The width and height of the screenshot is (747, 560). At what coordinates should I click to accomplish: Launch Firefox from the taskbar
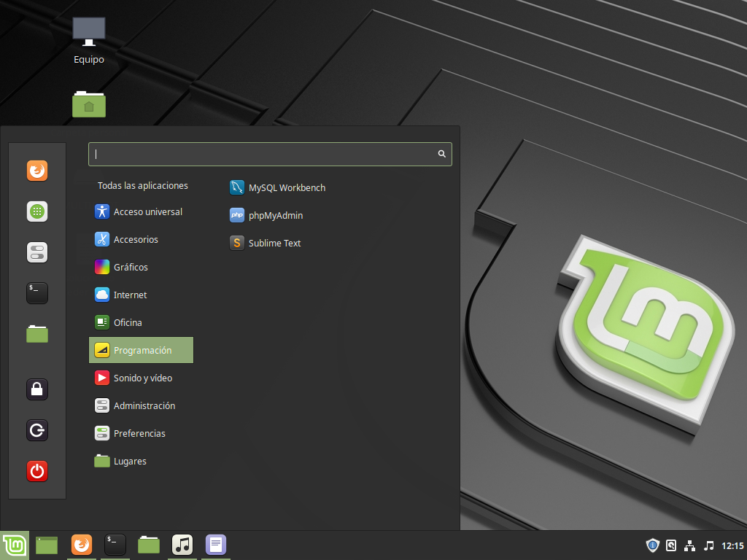pyautogui.click(x=82, y=545)
